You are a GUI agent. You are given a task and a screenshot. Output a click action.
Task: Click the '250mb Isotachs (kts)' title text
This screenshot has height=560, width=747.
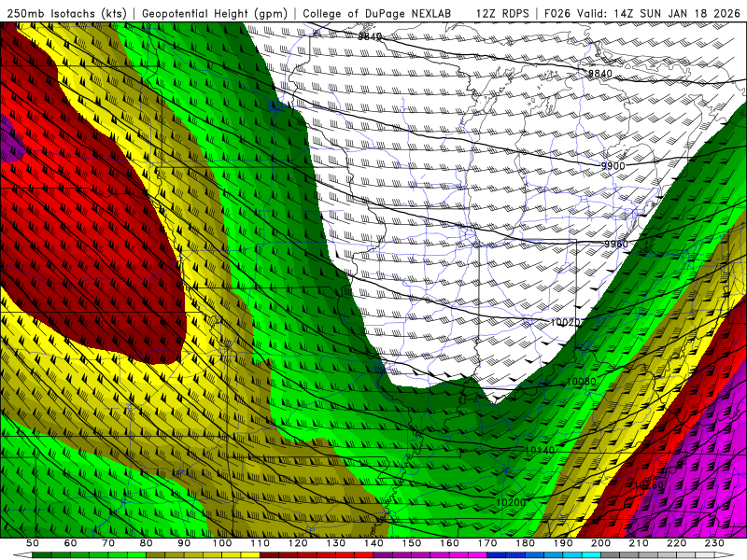click(x=66, y=13)
